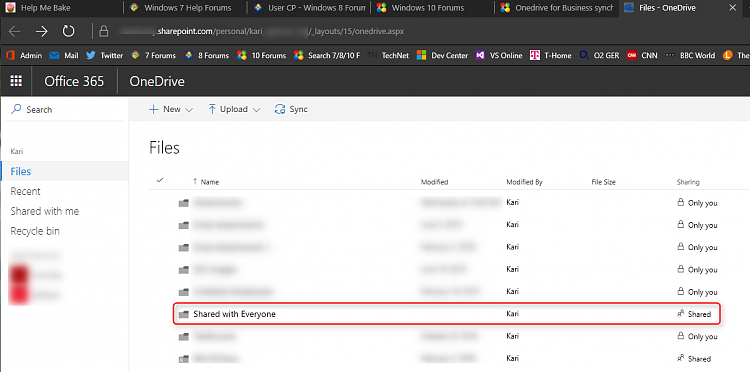Click the OneDrive header link

click(x=157, y=81)
